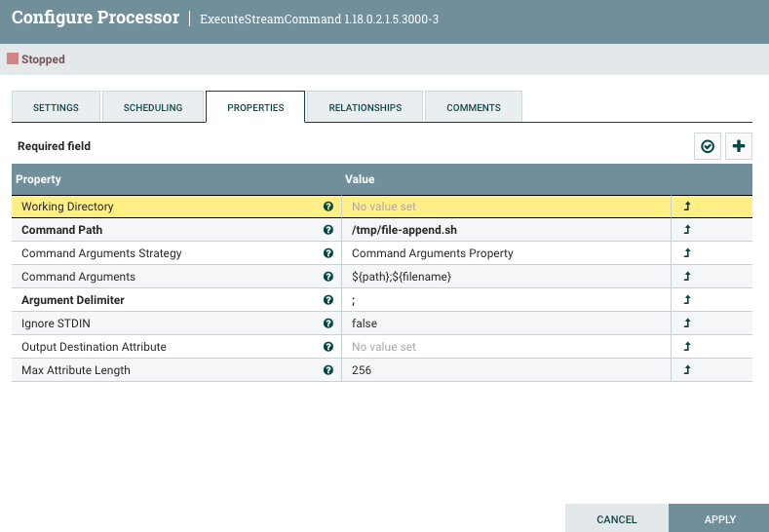This screenshot has width=769, height=532.
Task: Edit the Command Arguments value field
Action: click(x=505, y=277)
